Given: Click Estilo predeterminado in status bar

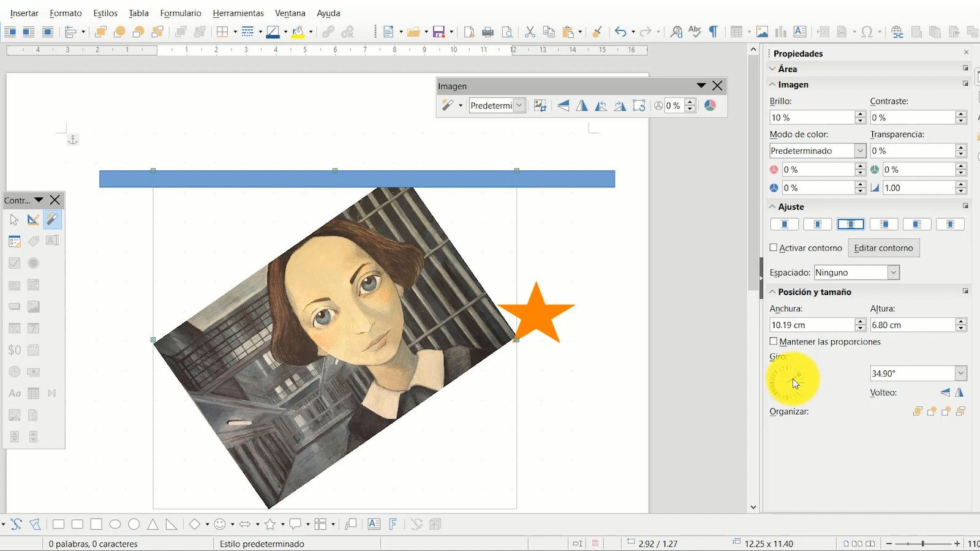Looking at the screenshot, I should click(x=262, y=544).
